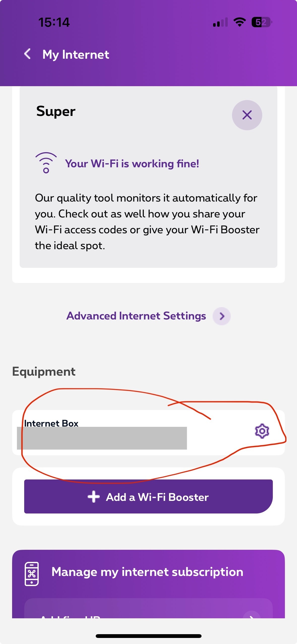Tap the home indicator bar at the bottom
This screenshot has width=297, height=644.
click(148, 636)
